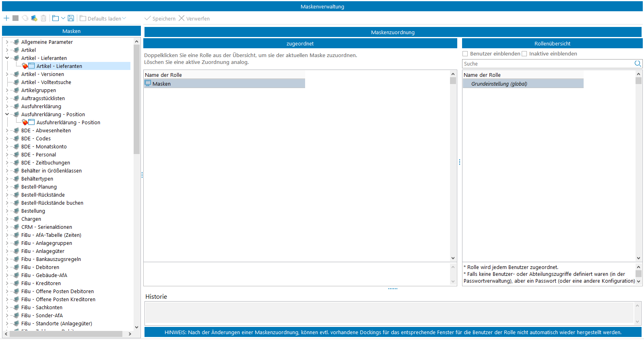
Task: Enable the Benutzer einblenden checkbox
Action: [x=465, y=54]
